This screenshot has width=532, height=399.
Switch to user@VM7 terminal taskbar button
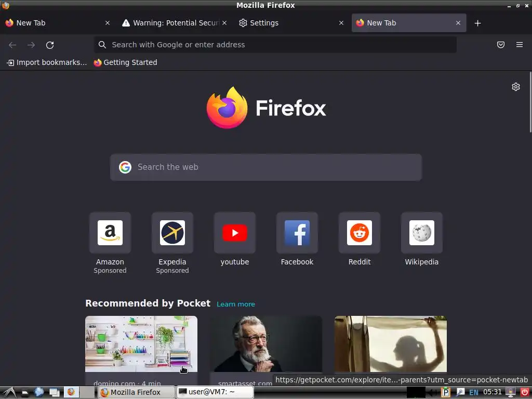215,393
